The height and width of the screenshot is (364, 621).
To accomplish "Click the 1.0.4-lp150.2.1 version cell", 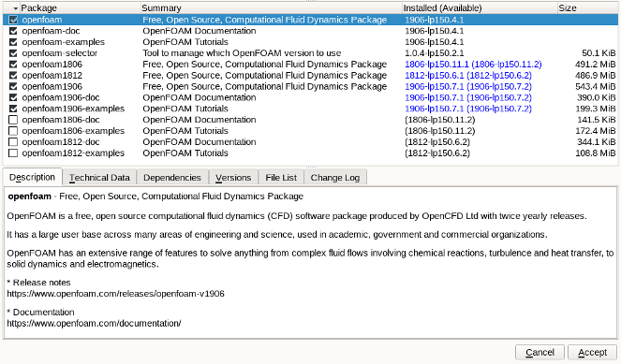I will coord(435,53).
